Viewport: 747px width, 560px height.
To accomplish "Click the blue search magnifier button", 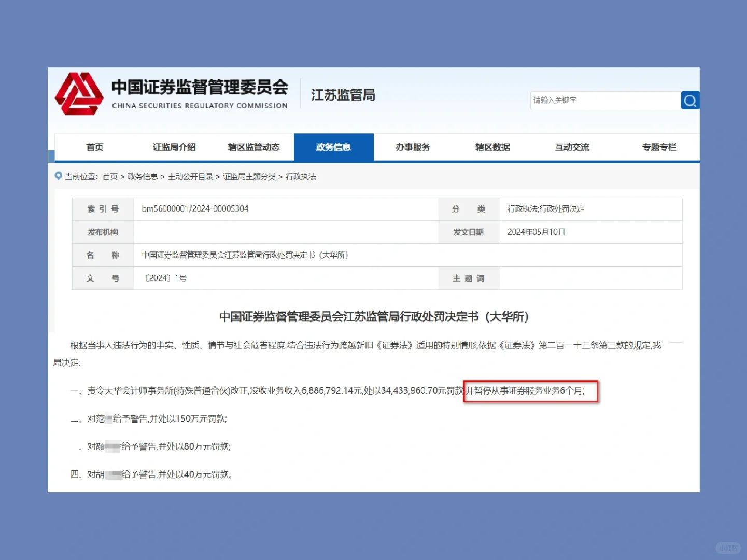I will click(690, 101).
